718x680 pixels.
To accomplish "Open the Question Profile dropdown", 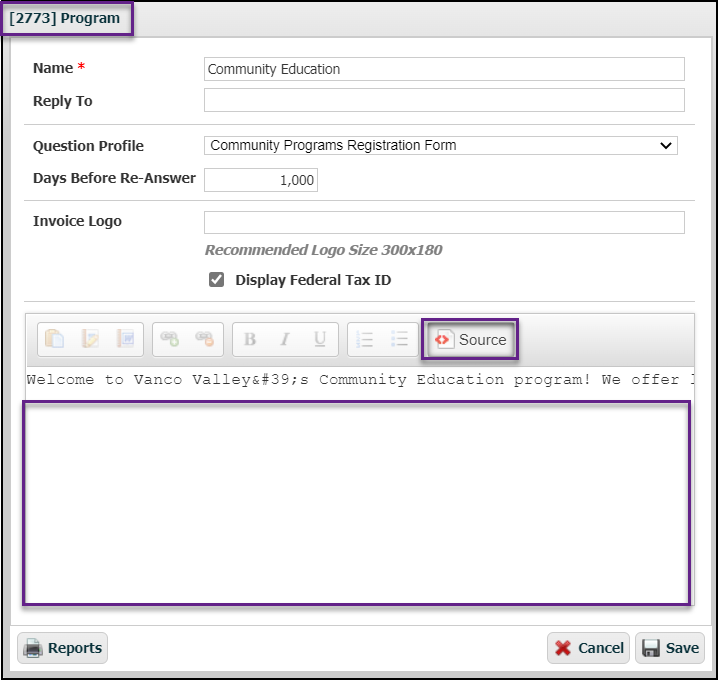I will [441, 145].
